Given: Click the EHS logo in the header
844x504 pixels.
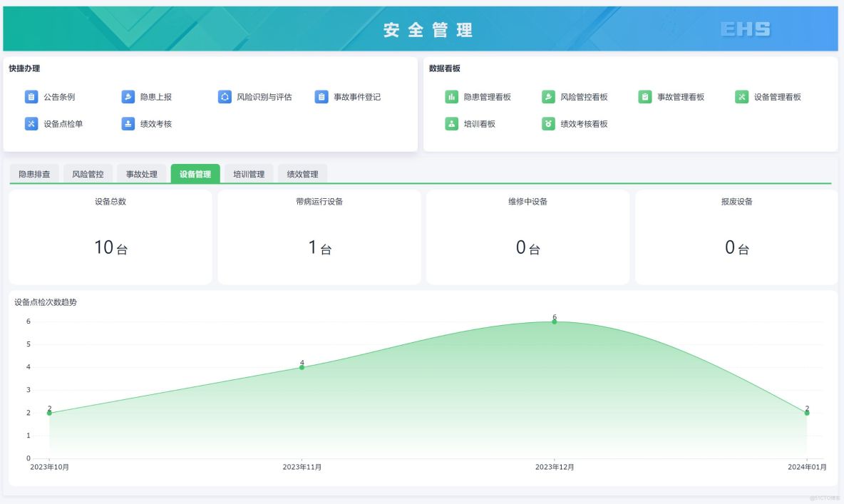Looking at the screenshot, I should point(746,29).
